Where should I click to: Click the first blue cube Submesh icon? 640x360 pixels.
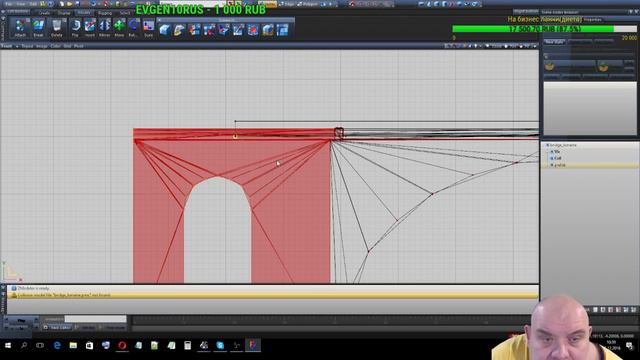(x=164, y=30)
